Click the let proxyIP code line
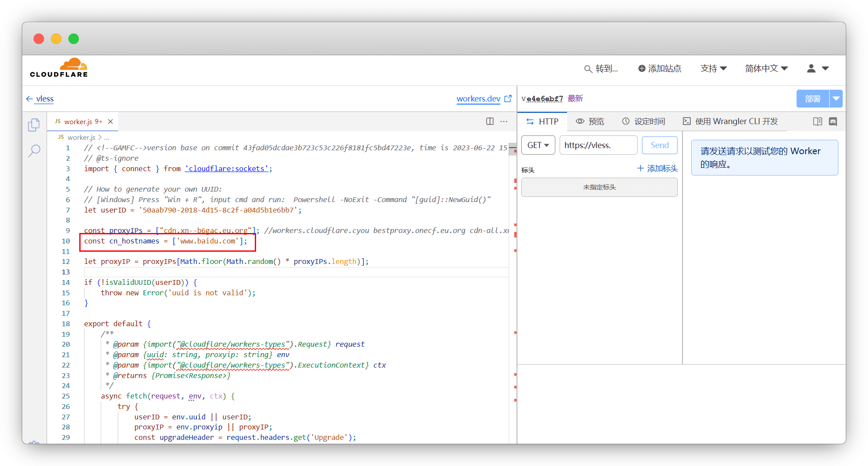868x466 pixels. pos(226,261)
